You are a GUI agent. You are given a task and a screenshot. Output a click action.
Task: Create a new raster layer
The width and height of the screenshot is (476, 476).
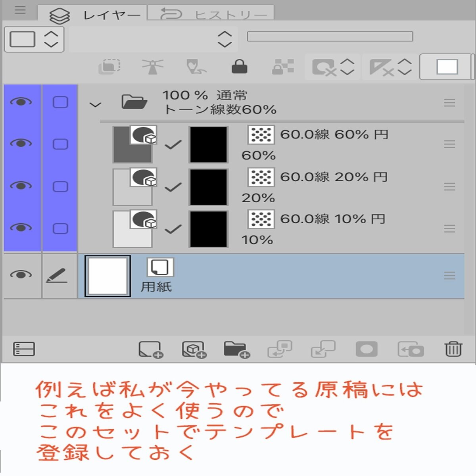click(151, 350)
